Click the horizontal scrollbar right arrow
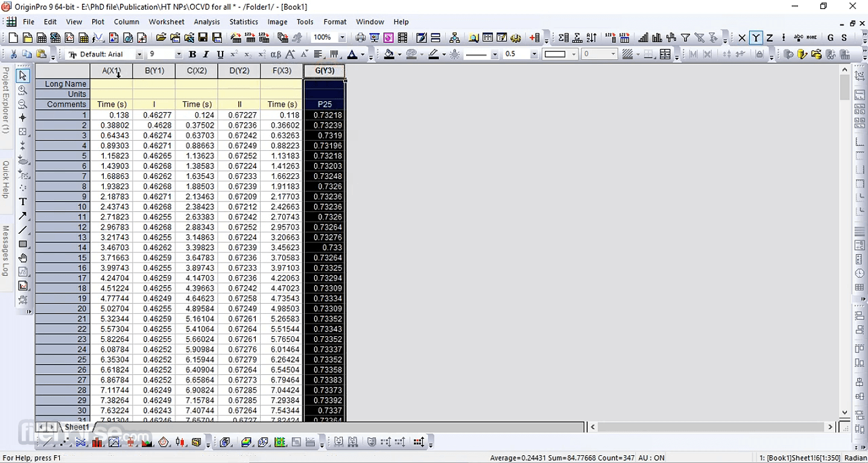This screenshot has height=463, width=868. (831, 427)
